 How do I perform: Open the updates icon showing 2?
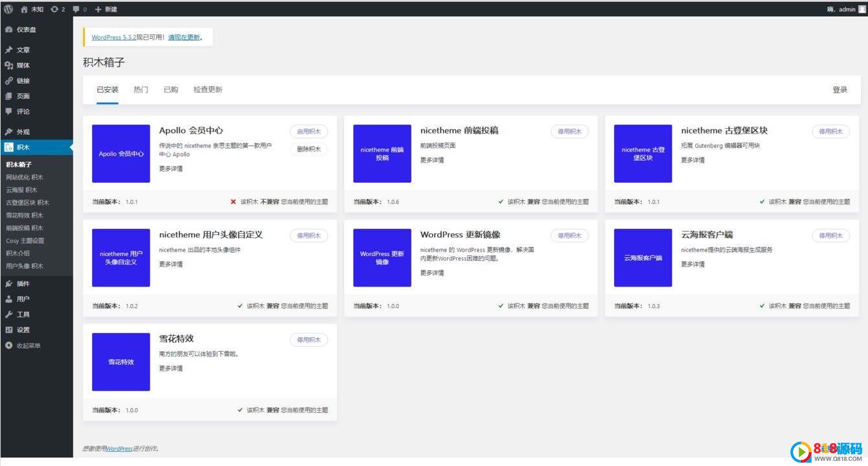tap(58, 9)
